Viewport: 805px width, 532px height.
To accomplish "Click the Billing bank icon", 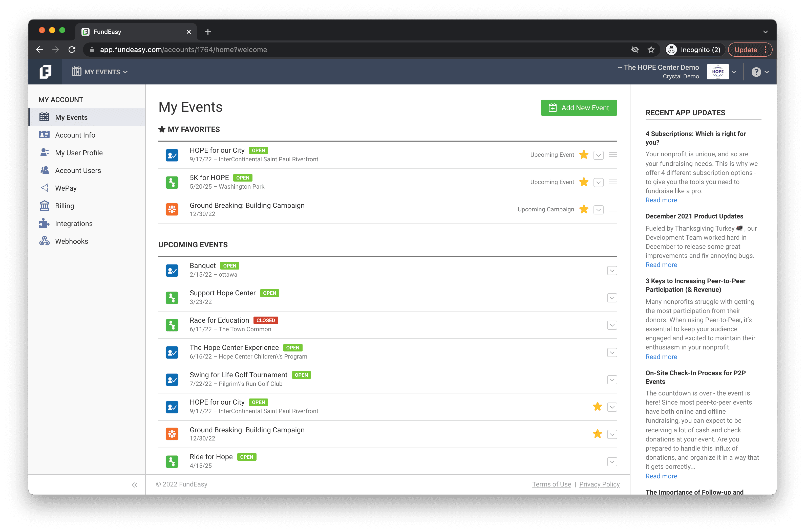I will pyautogui.click(x=45, y=206).
